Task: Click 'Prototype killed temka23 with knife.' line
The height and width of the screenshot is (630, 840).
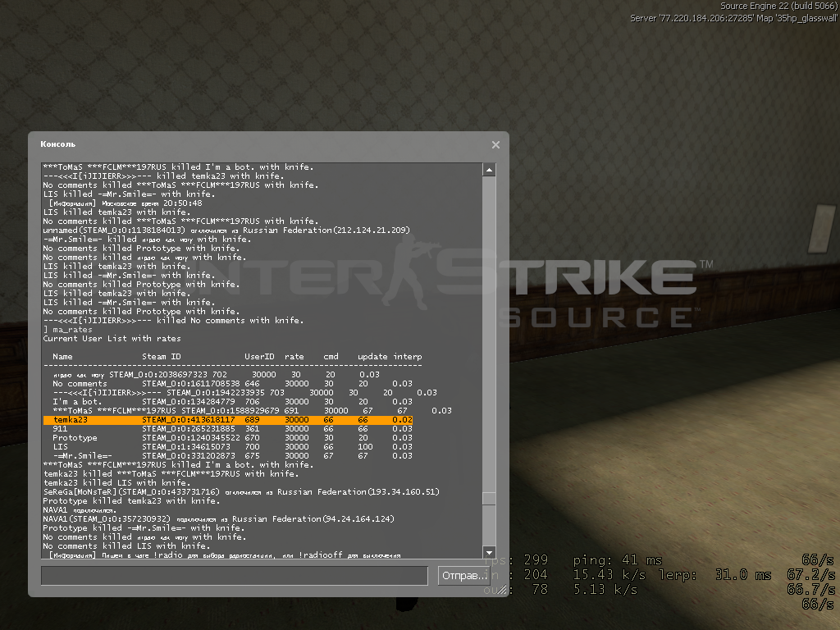Action: (131, 501)
